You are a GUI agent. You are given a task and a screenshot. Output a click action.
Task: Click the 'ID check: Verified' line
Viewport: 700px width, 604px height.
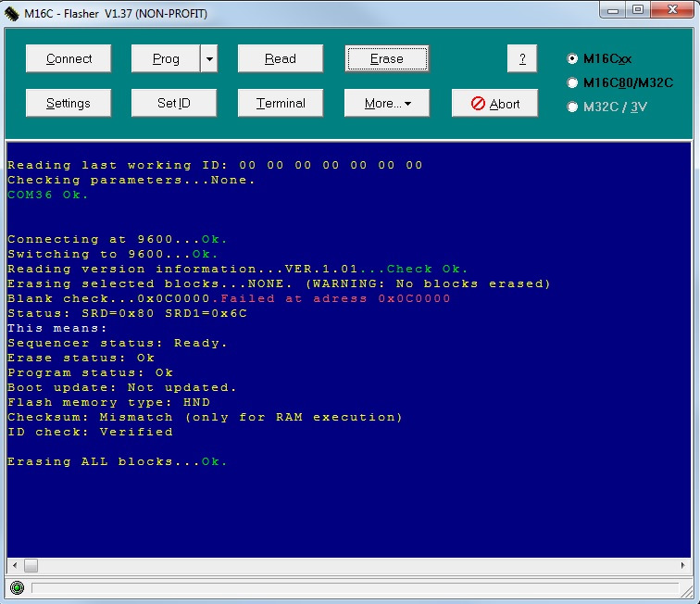[90, 432]
